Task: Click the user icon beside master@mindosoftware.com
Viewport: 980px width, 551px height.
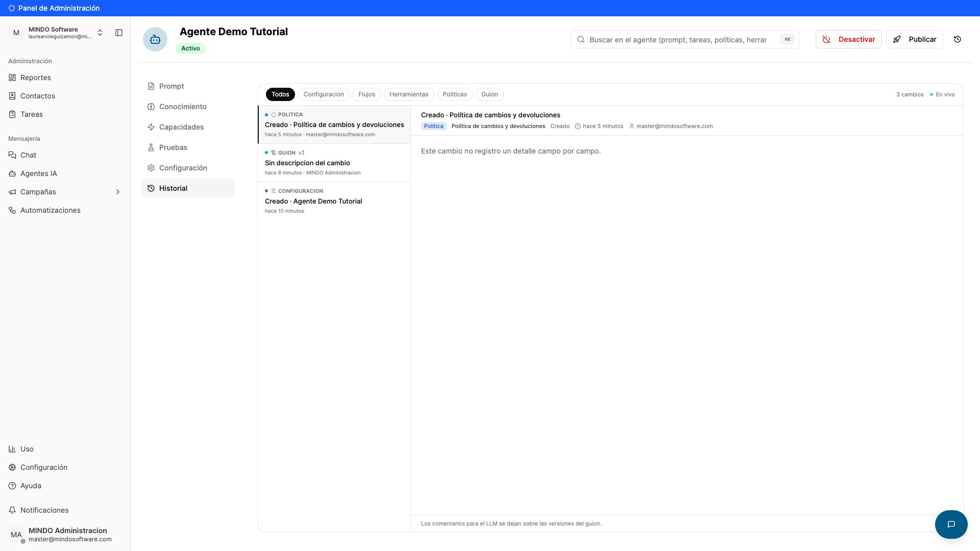Action: pos(631,126)
